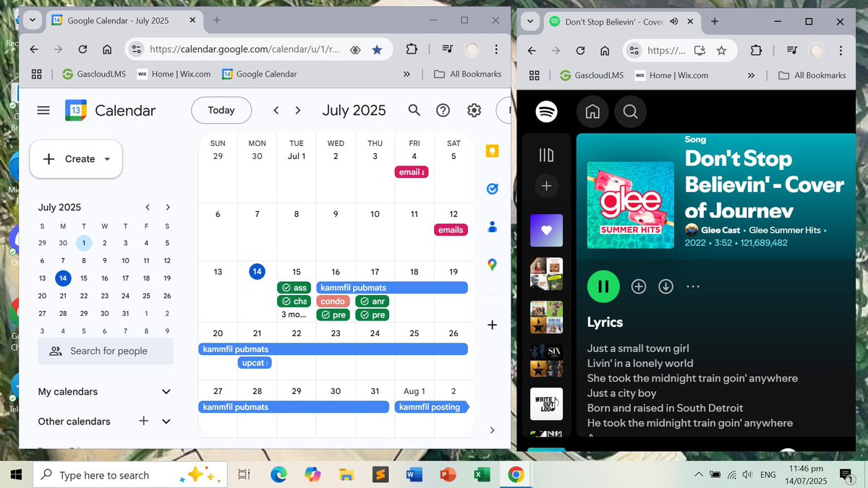Show hidden bookmarks in Calendar window
This screenshot has width=868, height=488.
coord(407,74)
